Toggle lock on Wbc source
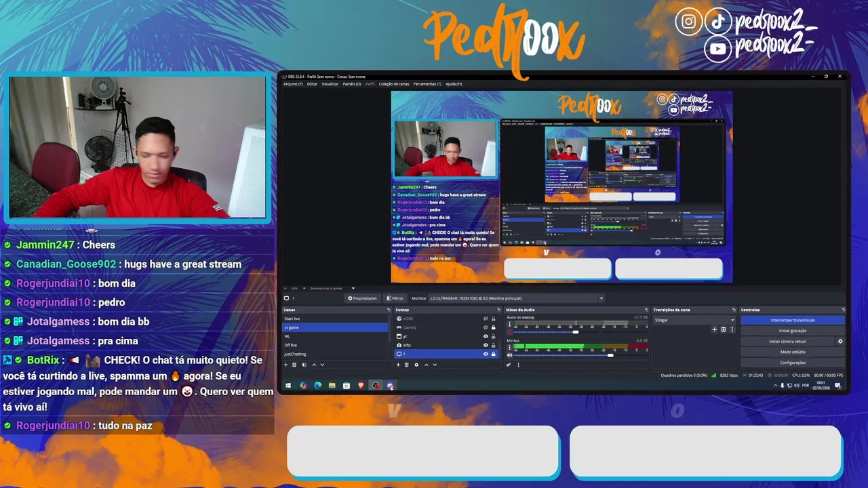868x488 pixels. coord(493,345)
